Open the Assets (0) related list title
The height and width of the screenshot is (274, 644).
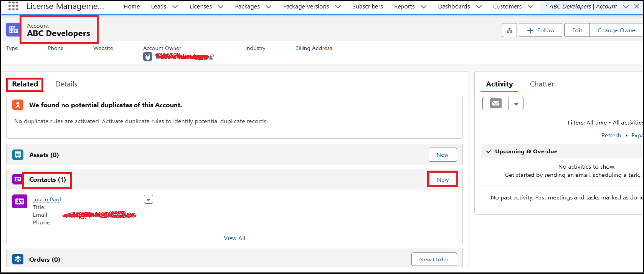coord(44,155)
